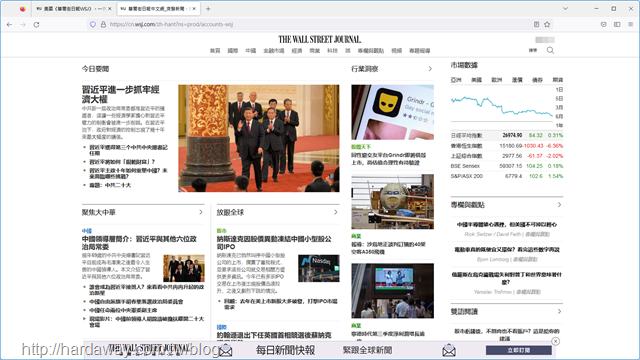This screenshot has width=640, height=360.
Task: Expand the 放眼全球 section chevron
Action: [336, 212]
